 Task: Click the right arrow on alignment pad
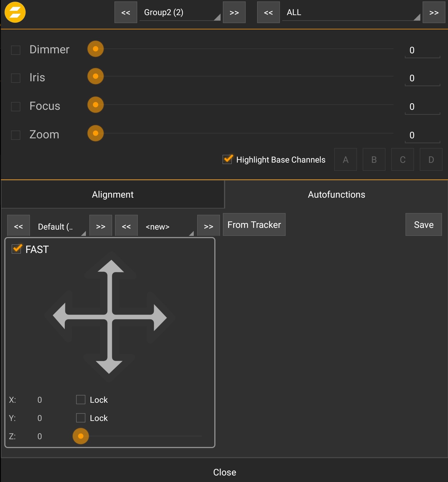pyautogui.click(x=160, y=317)
